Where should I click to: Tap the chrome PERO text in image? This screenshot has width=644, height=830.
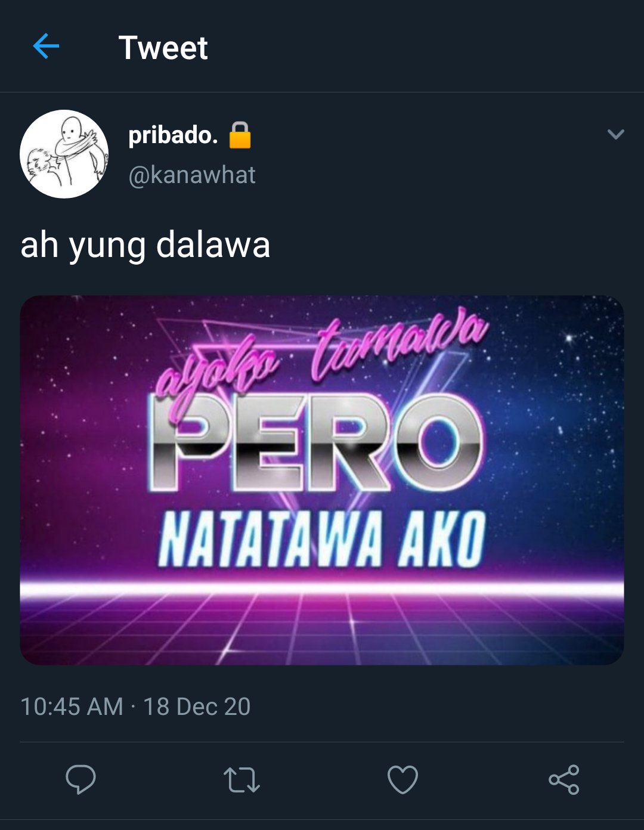coord(315,442)
